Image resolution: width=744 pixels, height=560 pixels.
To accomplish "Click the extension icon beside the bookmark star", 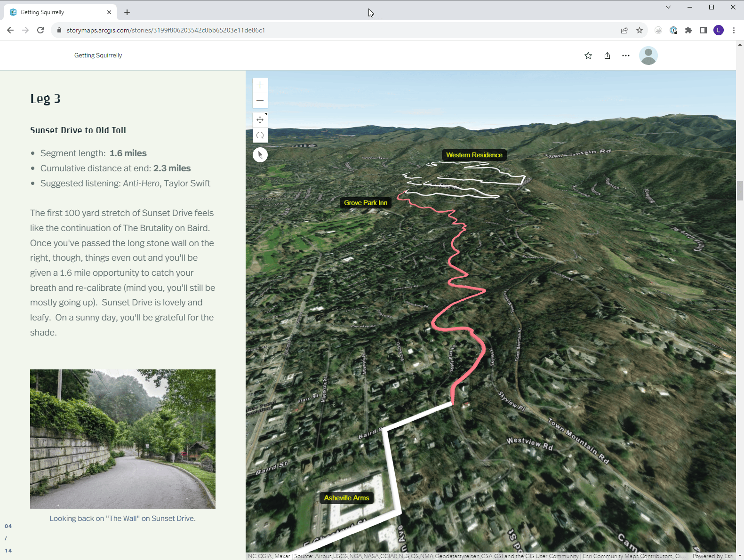I will (658, 30).
